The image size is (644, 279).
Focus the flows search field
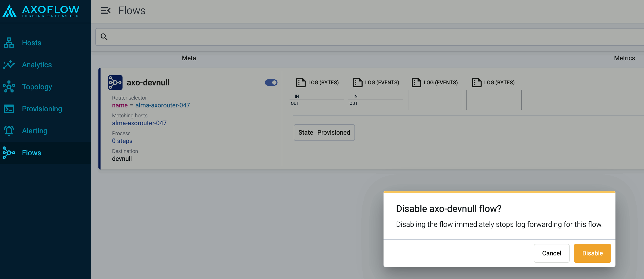pos(370,37)
